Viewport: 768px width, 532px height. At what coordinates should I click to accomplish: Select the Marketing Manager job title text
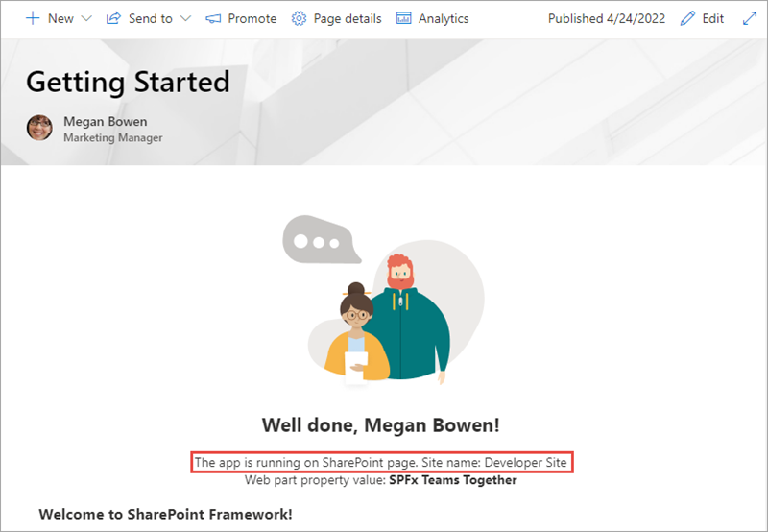pos(113,137)
